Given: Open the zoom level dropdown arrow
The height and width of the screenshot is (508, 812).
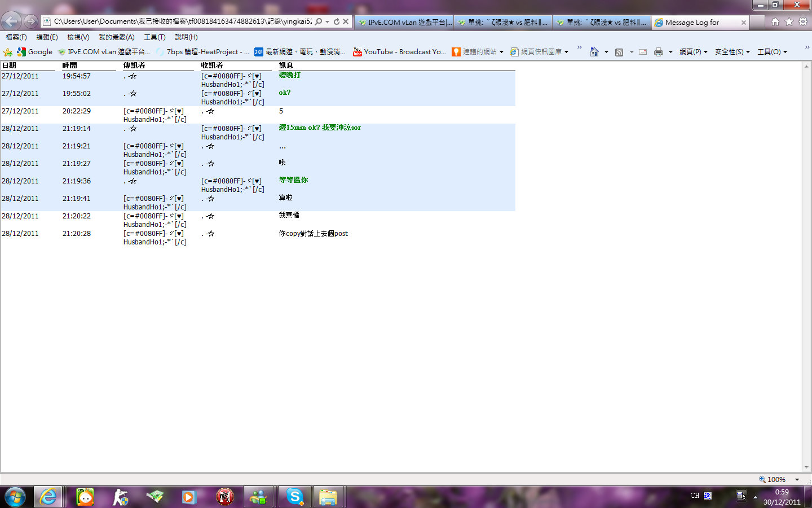Looking at the screenshot, I should tap(797, 479).
